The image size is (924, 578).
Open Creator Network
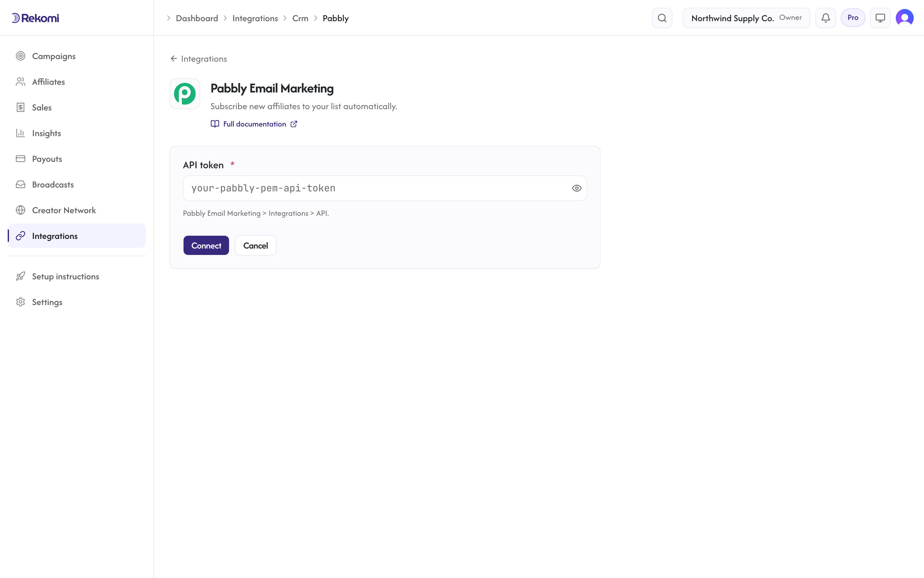[76, 210]
